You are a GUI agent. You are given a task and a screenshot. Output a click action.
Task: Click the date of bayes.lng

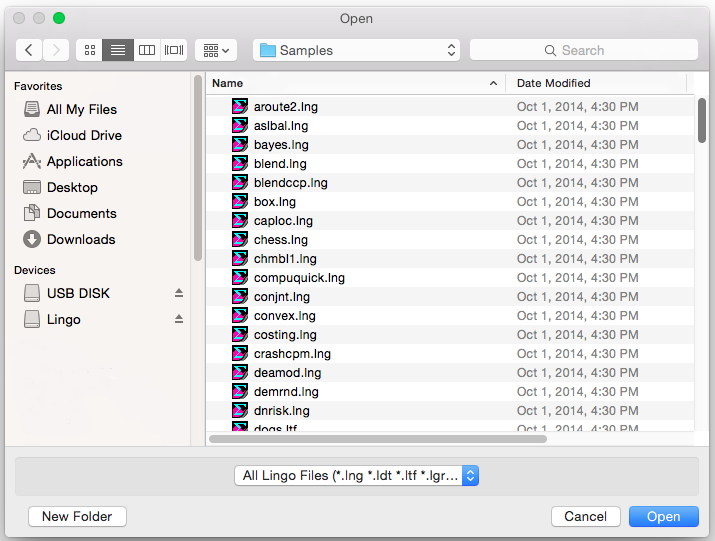point(577,145)
